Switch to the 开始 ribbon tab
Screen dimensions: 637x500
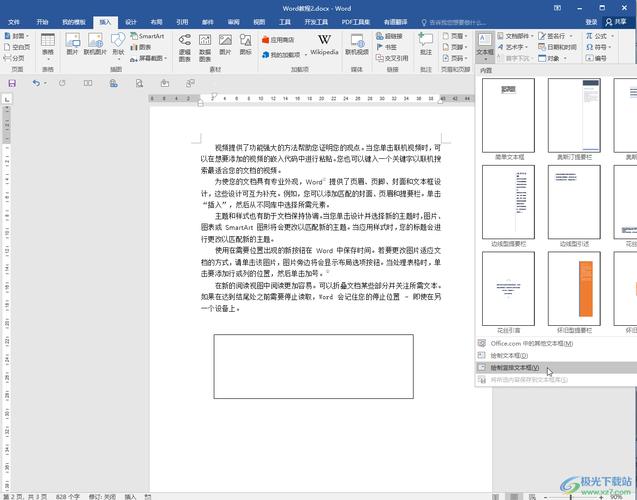42,21
